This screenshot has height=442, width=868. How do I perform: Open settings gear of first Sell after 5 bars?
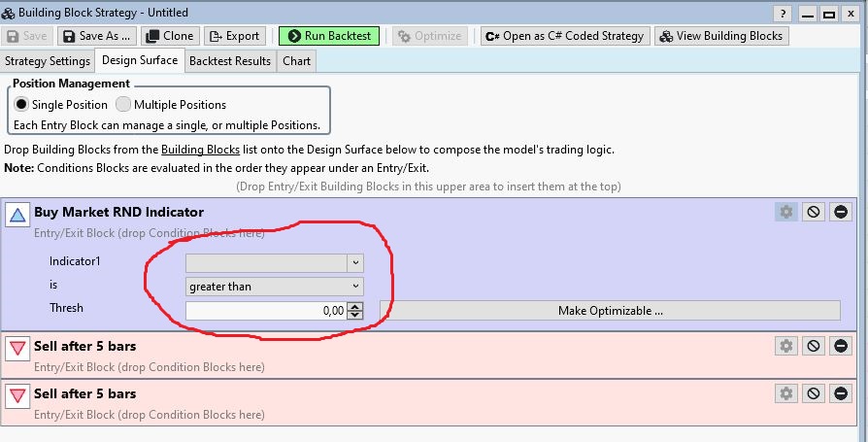[x=785, y=346]
